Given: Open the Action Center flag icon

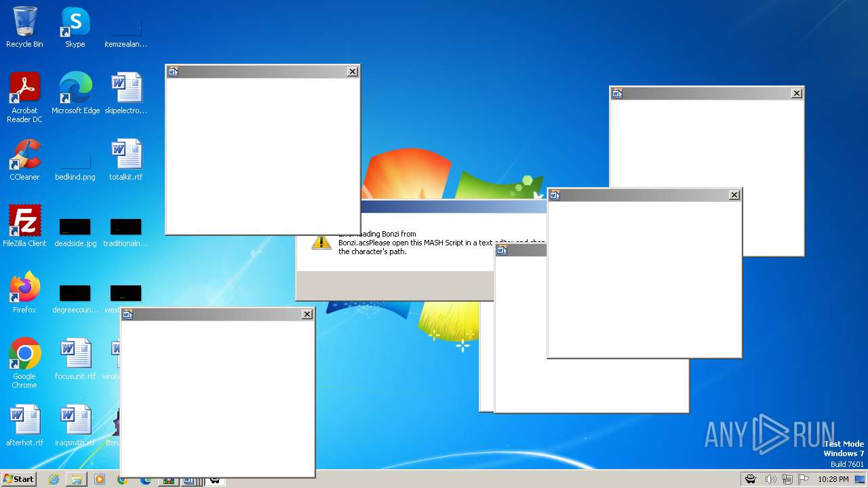Looking at the screenshot, I should [x=804, y=479].
